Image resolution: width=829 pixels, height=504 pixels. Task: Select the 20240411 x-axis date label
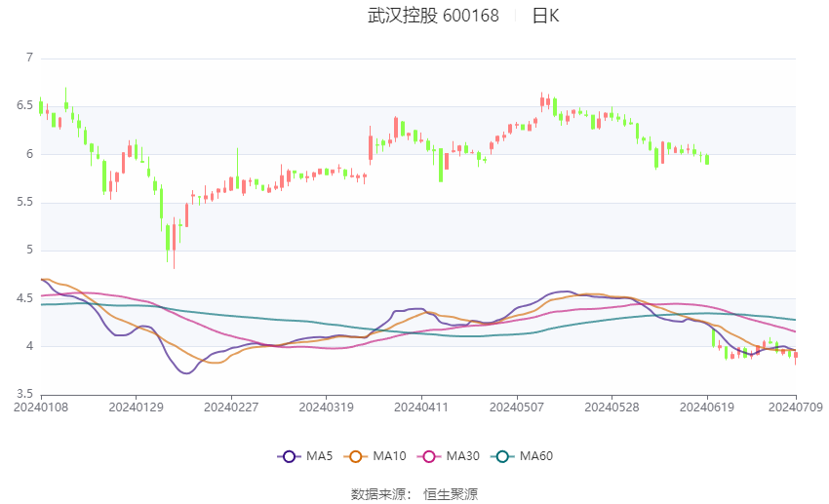[421, 407]
